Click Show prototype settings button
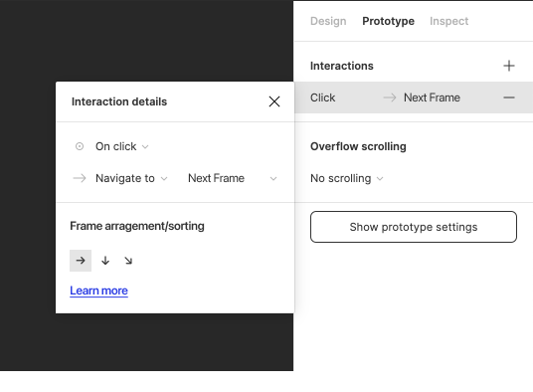 414,227
